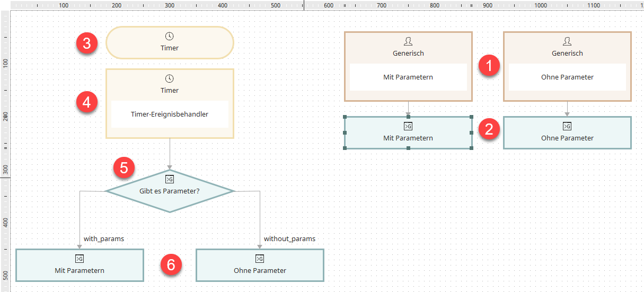Click 'Ohne Parameter' label in the node below the right Generisch node
Screen dimensions: 644x292
567,138
